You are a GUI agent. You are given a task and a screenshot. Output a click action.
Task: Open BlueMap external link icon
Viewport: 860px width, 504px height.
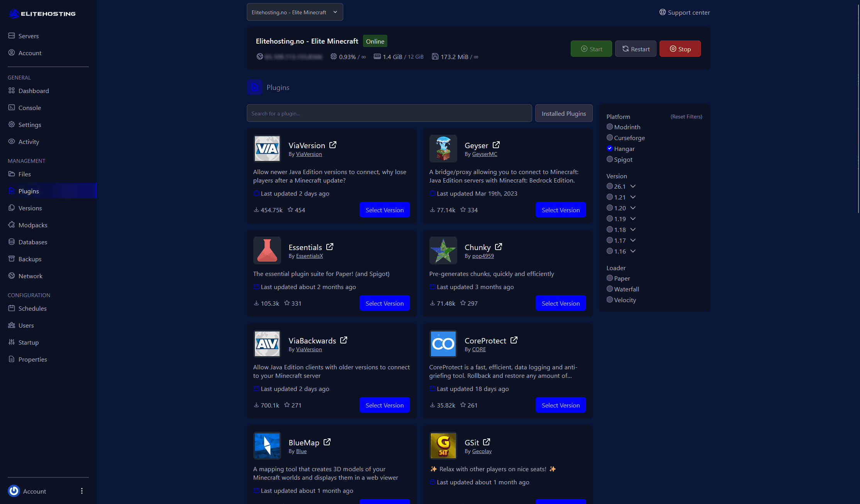(x=327, y=442)
